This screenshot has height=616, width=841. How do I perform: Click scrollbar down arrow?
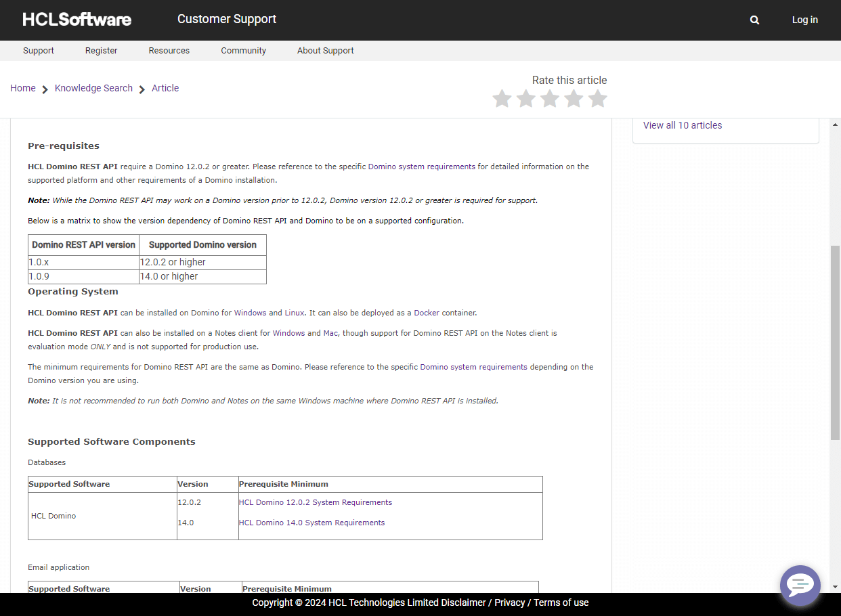(x=836, y=587)
